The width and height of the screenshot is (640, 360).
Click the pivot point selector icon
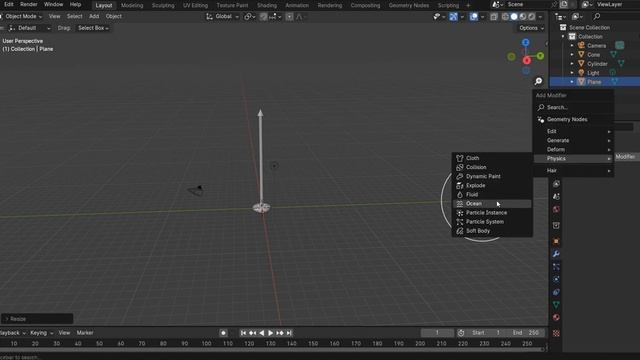tap(249, 17)
